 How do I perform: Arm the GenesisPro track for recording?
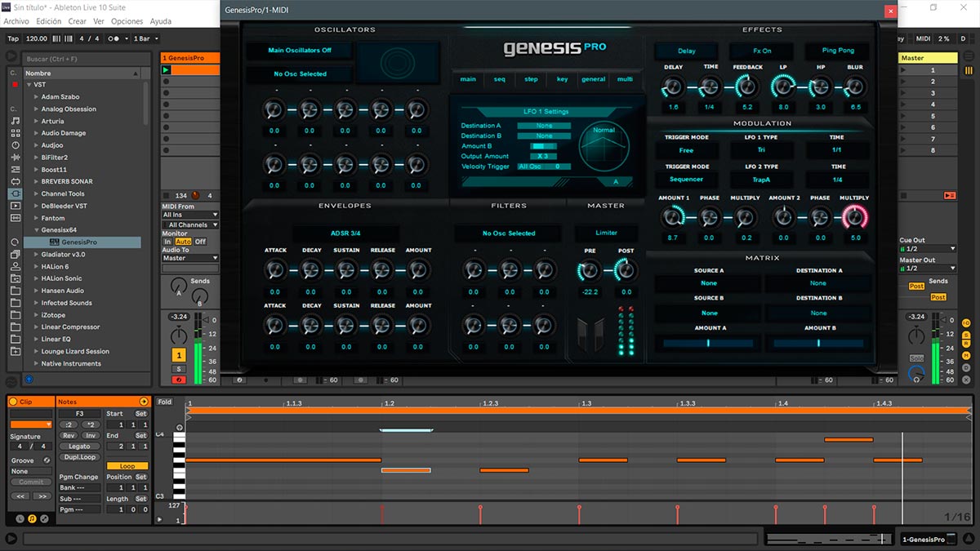[x=179, y=380]
